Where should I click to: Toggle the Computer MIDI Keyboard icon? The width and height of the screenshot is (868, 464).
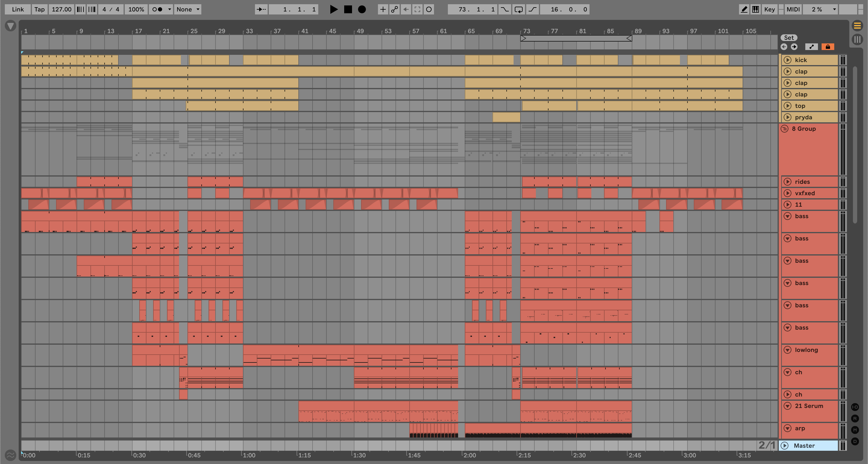click(756, 9)
